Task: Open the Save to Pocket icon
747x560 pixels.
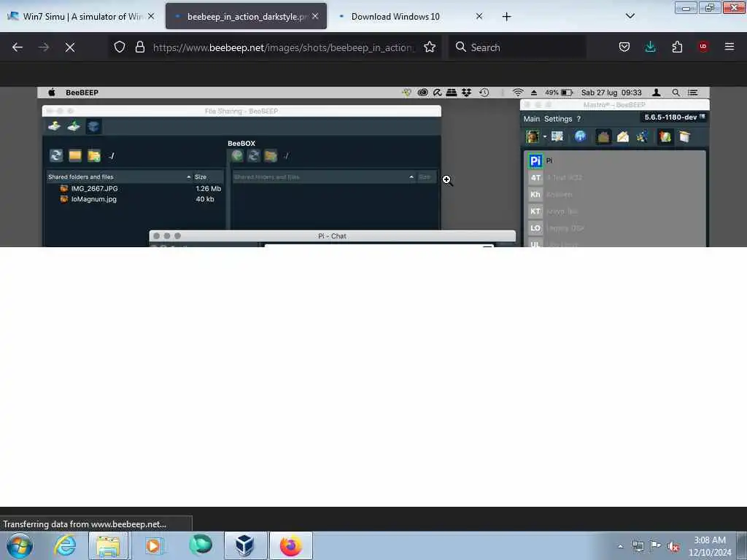Action: click(x=624, y=47)
